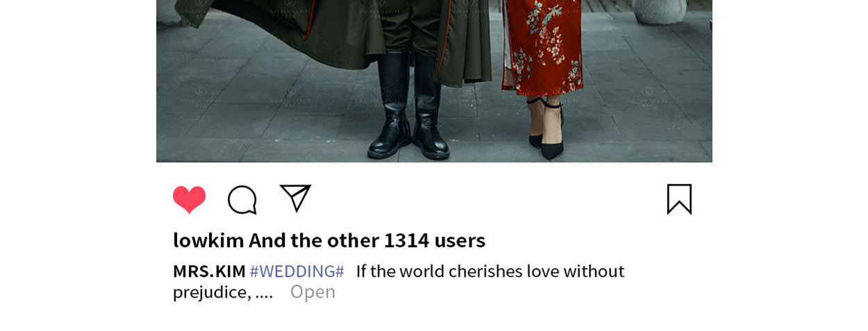This screenshot has height=331, width=868.
Task: Tap the black leather boots in the photo
Action: (408, 104)
